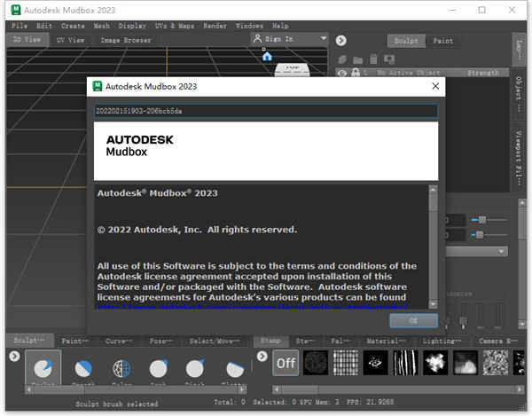Open the UVs & Maps menu

[x=175, y=26]
